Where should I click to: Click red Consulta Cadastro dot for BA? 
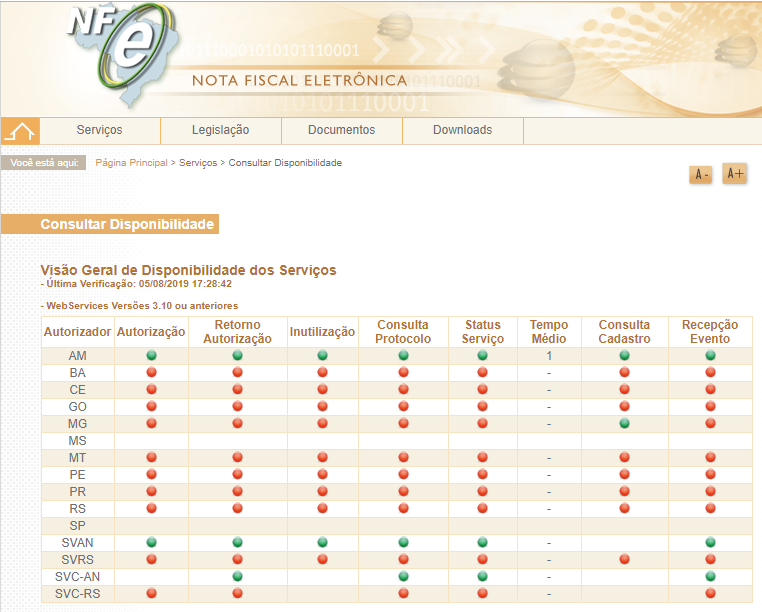point(624,372)
